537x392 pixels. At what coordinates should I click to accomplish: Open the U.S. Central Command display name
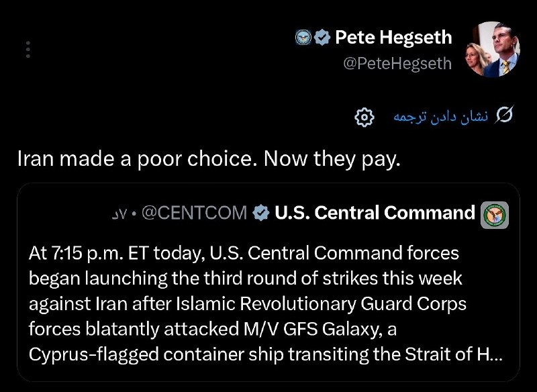pyautogui.click(x=375, y=213)
